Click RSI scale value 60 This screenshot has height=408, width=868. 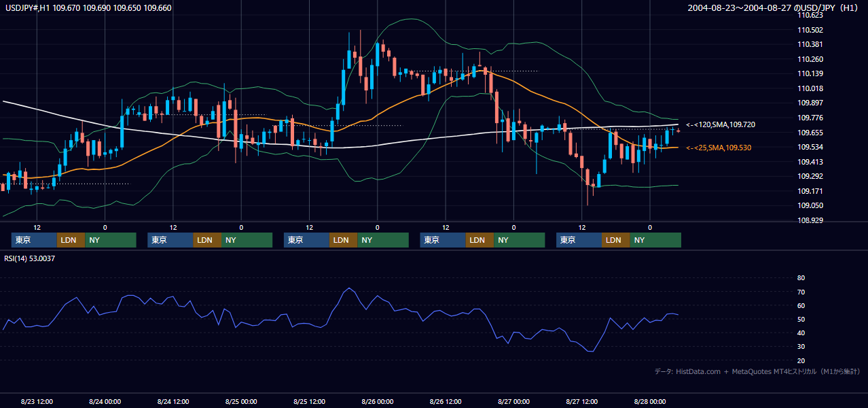pos(801,305)
